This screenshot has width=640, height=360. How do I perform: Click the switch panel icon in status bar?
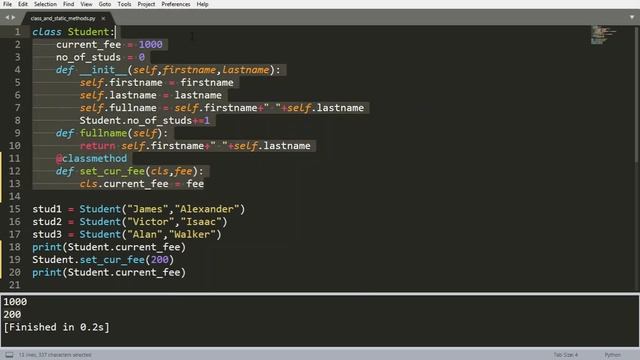(x=9, y=355)
